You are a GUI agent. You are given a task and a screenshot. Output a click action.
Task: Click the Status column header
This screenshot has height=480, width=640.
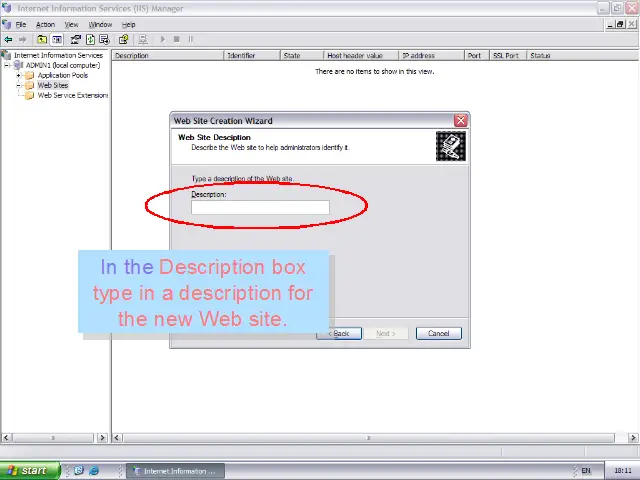[582, 56]
